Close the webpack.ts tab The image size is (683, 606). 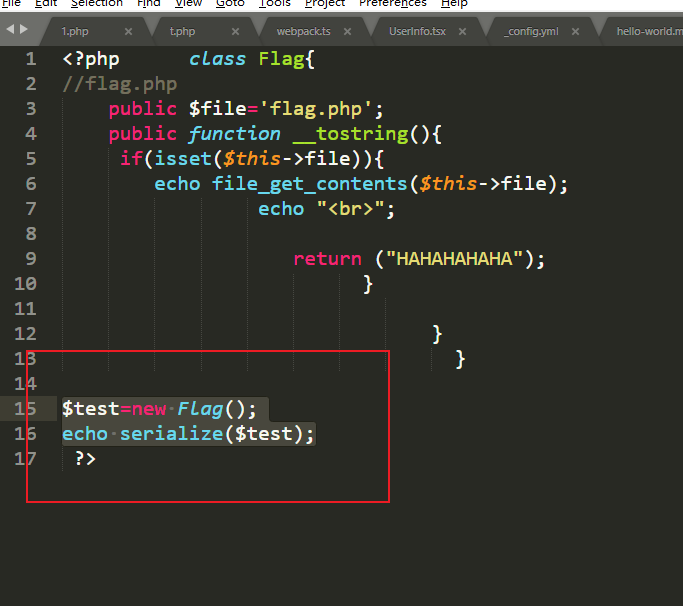click(x=347, y=31)
